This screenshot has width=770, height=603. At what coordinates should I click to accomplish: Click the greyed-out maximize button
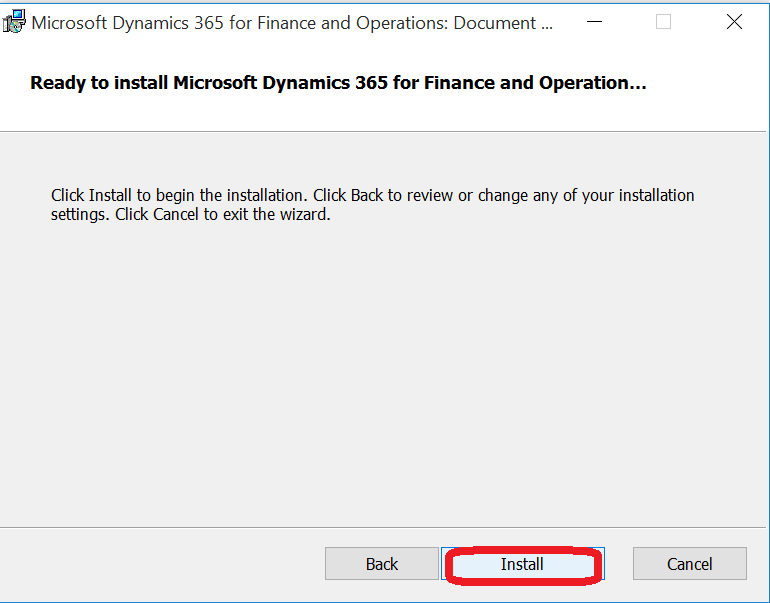coord(663,22)
